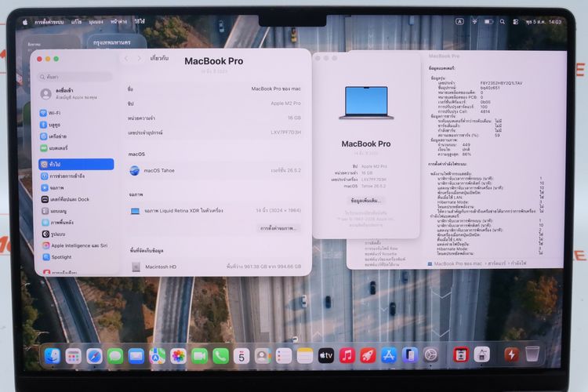Focus the System Settings search field
588x392 pixels.
tap(76, 77)
